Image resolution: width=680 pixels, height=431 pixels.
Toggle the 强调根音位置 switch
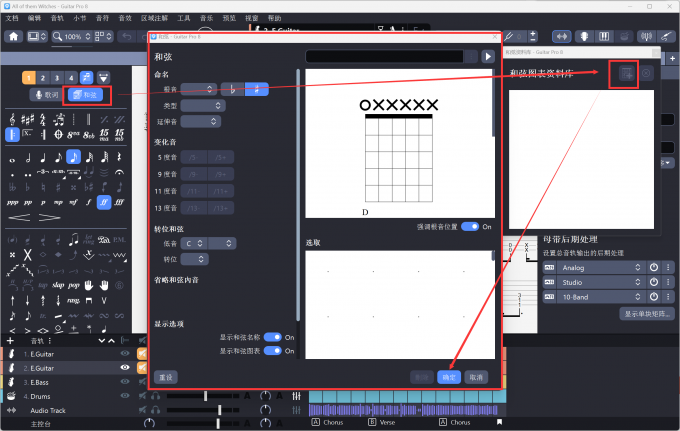tap(470, 227)
